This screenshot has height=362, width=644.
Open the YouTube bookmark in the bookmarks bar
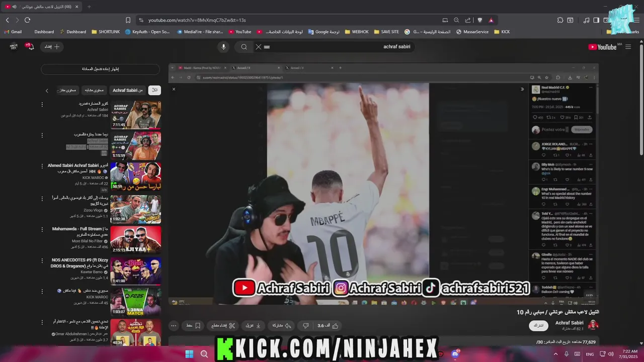tap(239, 32)
